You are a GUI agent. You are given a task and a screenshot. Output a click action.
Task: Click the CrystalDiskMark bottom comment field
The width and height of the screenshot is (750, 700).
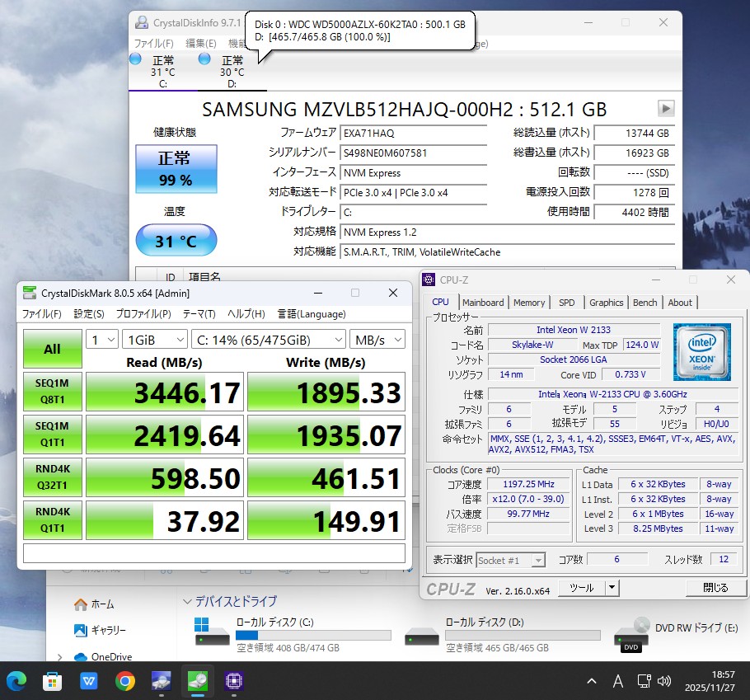tap(214, 553)
